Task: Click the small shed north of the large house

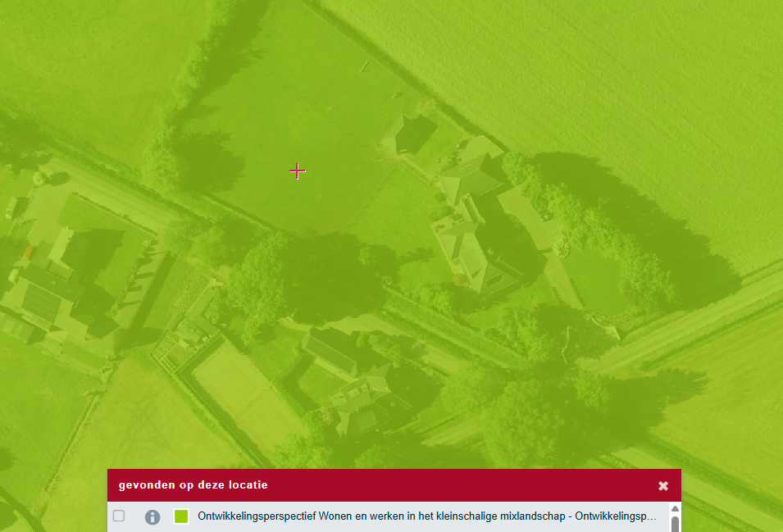Action: (x=413, y=134)
